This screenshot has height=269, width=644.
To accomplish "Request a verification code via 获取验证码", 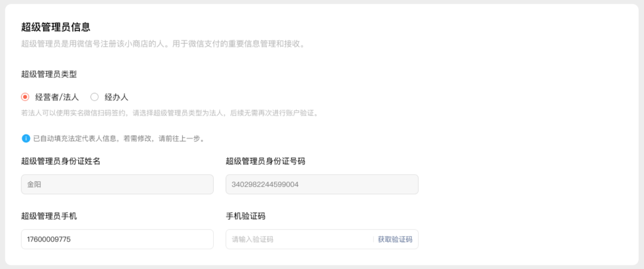I will coord(396,239).
